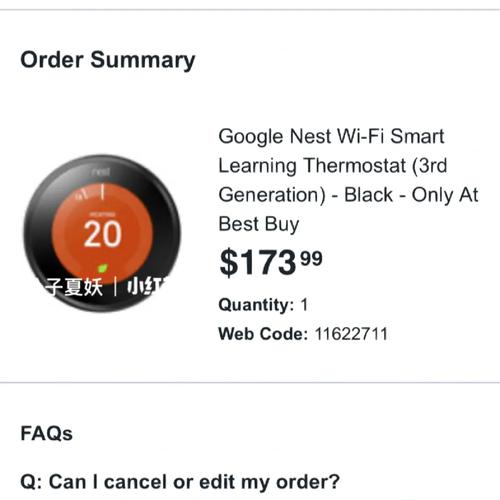This screenshot has width=500, height=500.
Task: Click the divider line above the FAQs section
Action: [250, 382]
